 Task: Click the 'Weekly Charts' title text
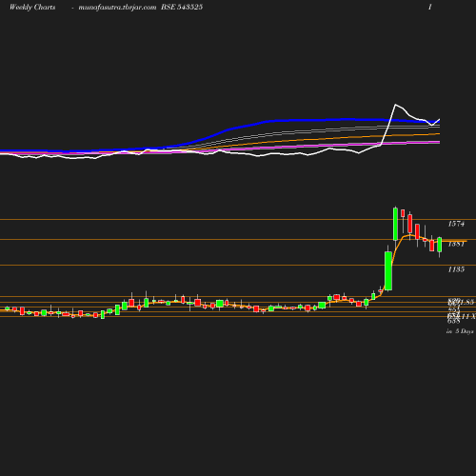(x=32, y=8)
